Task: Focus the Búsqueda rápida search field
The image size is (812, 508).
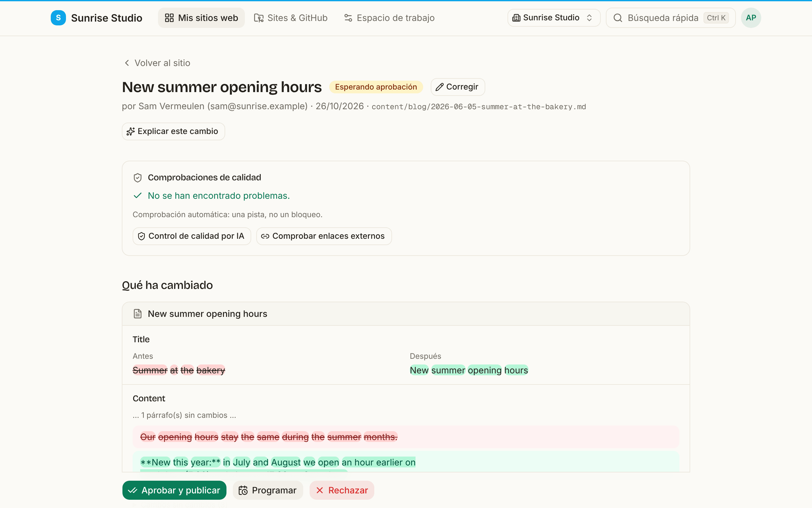Action: point(671,18)
